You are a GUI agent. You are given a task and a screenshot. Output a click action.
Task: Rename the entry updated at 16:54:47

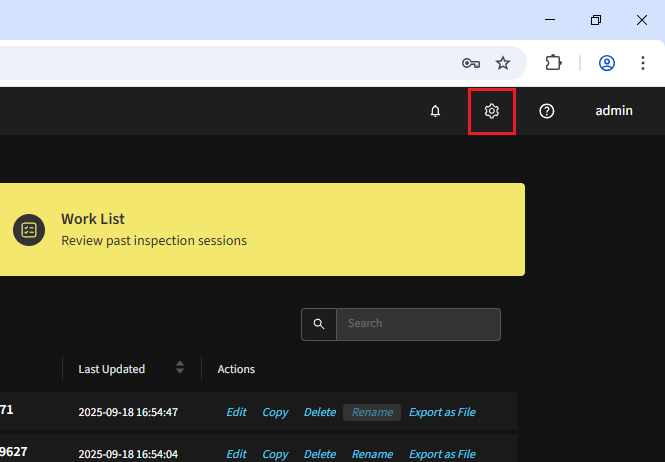[x=372, y=412]
